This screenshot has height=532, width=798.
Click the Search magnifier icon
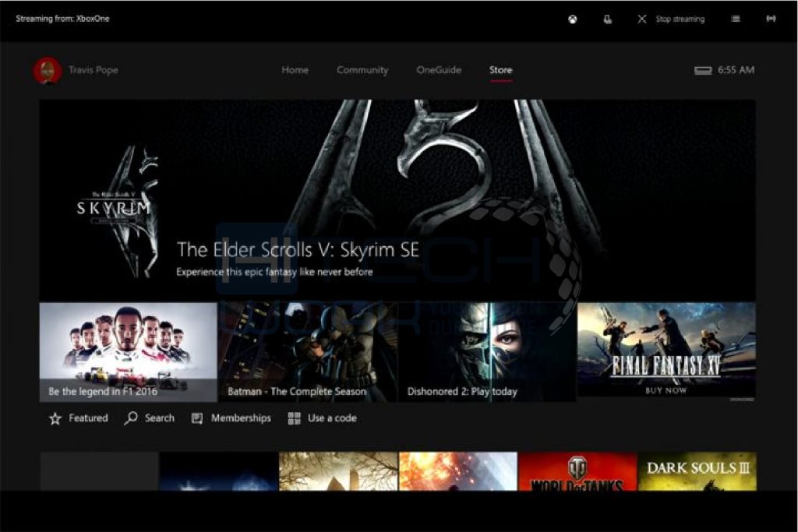tap(131, 418)
